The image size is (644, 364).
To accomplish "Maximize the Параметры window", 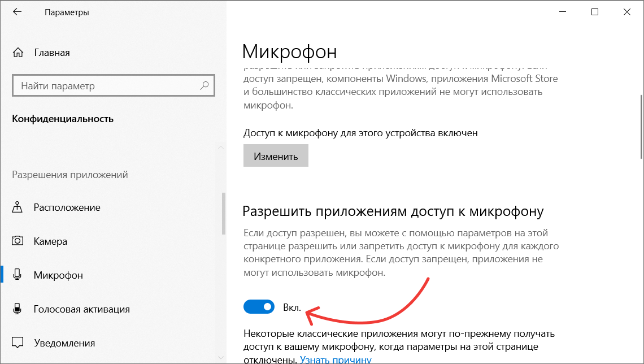I will 595,12.
